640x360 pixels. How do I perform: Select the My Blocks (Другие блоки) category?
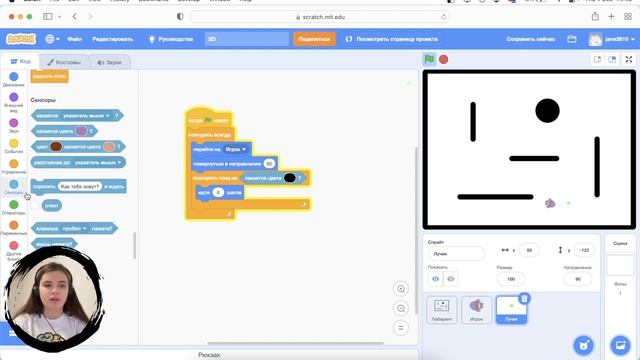tap(13, 250)
